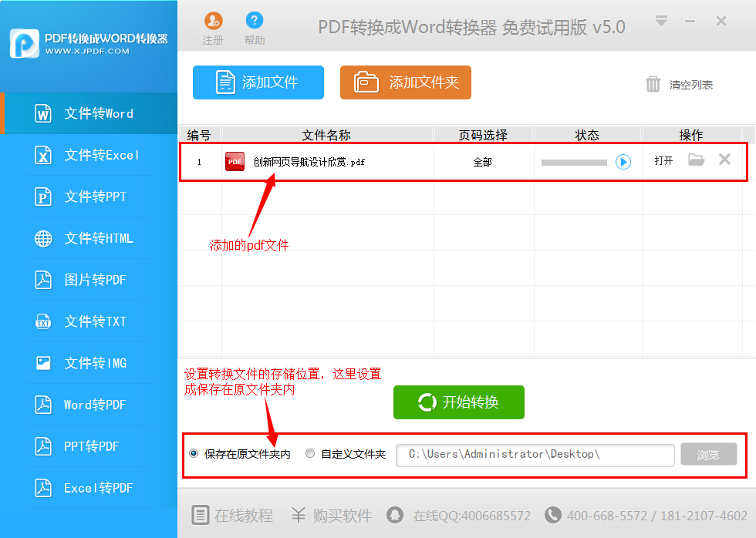Open the Word转PDF converter
The height and width of the screenshot is (538, 756).
(x=87, y=404)
